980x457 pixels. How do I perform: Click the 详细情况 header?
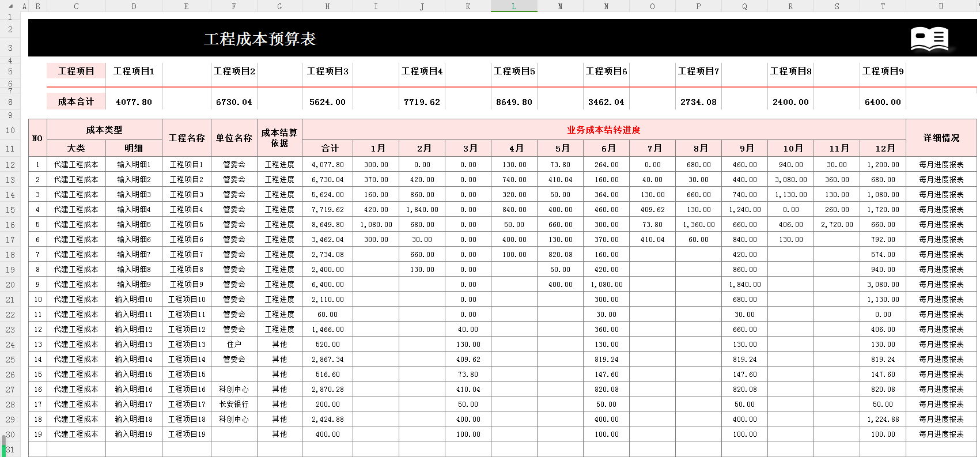[941, 138]
